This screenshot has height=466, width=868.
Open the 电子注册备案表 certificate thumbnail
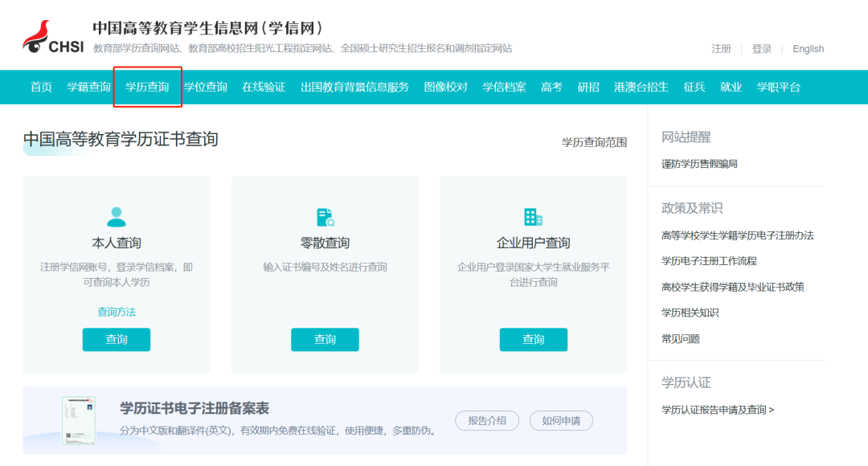click(78, 421)
